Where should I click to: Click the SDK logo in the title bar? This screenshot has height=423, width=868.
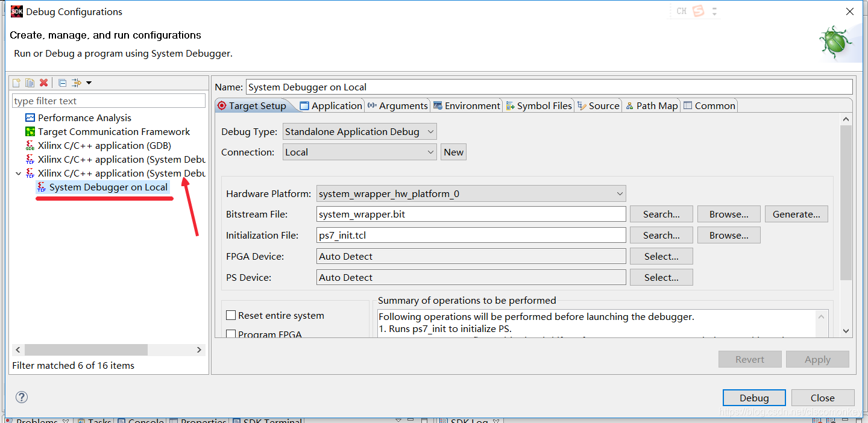[17, 11]
